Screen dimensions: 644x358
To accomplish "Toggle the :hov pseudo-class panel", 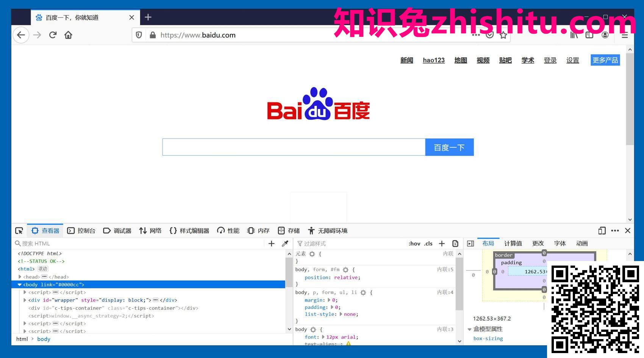I will pos(414,244).
